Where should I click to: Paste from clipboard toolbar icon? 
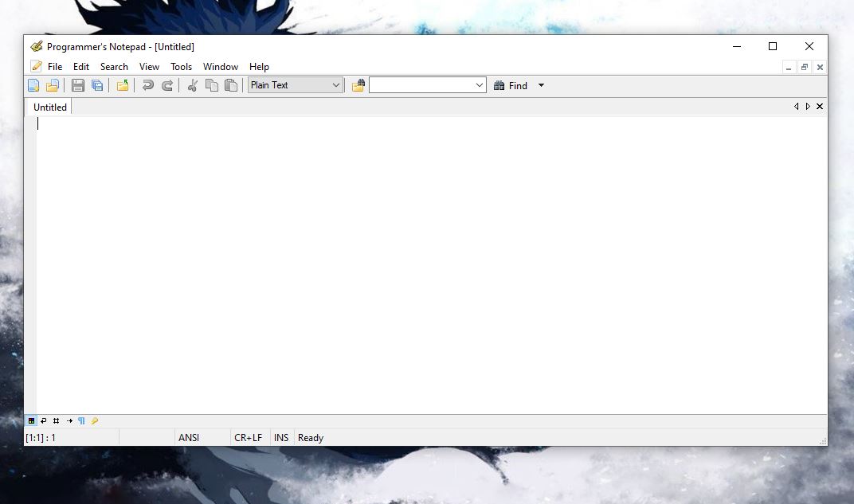coord(231,85)
